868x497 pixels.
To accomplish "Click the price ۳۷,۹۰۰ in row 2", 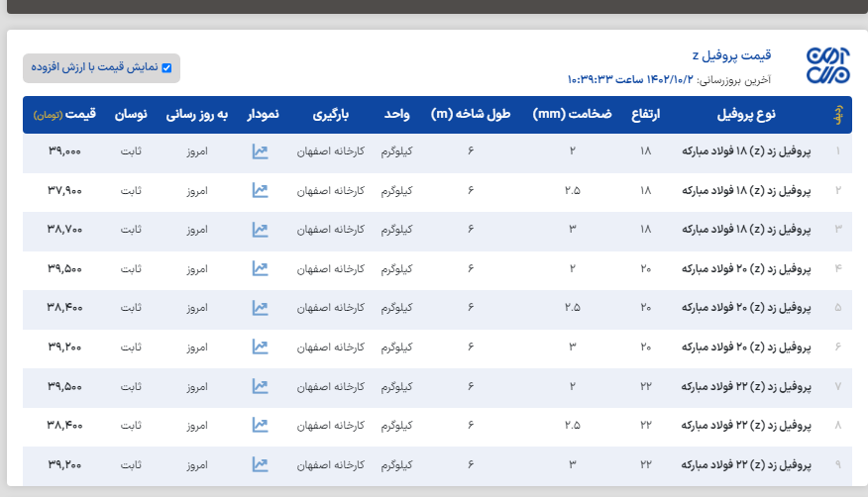I will [64, 190].
